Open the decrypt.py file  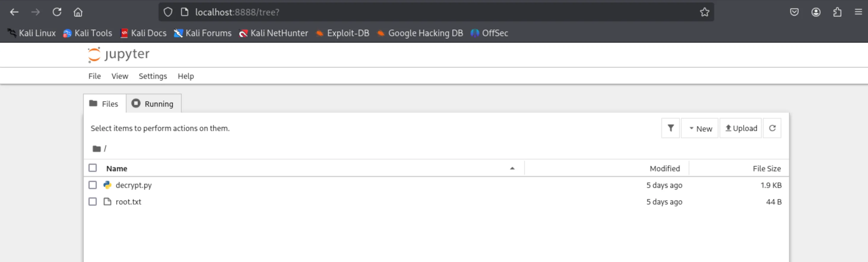(133, 185)
